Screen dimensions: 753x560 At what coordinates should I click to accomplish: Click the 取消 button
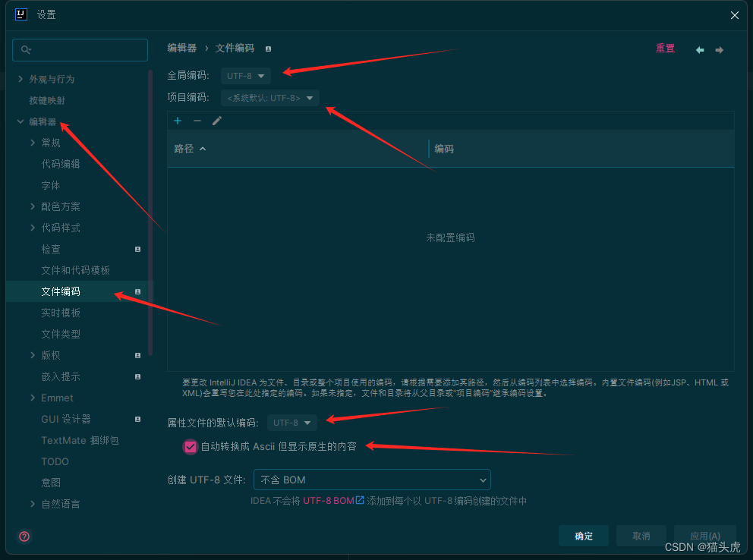click(641, 536)
